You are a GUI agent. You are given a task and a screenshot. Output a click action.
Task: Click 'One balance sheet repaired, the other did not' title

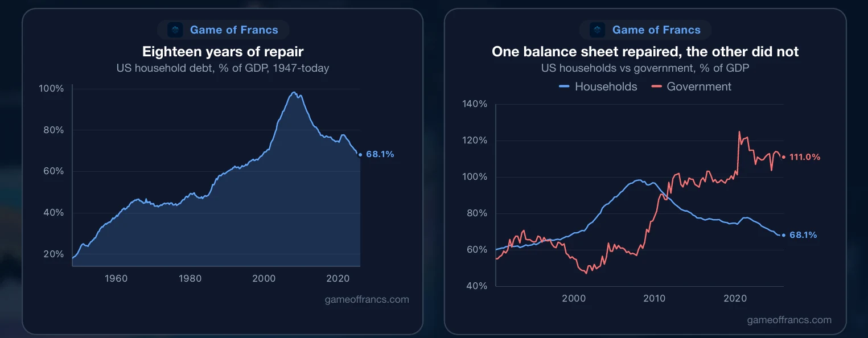[x=645, y=52]
